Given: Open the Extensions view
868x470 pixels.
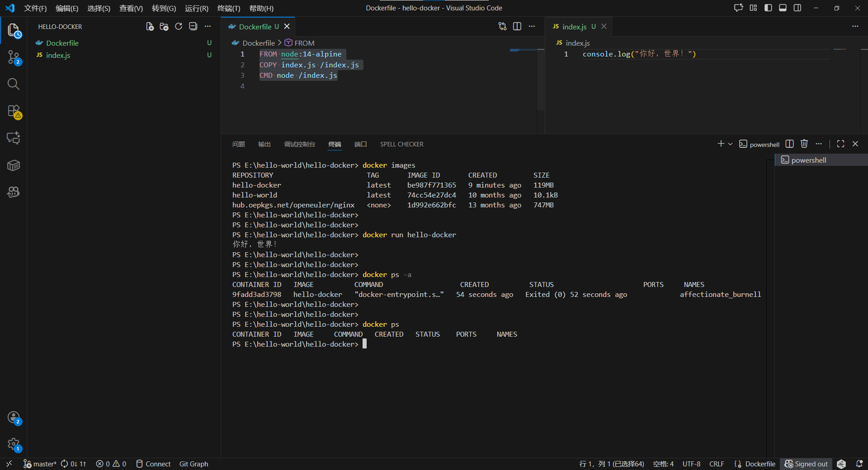Looking at the screenshot, I should [14, 111].
